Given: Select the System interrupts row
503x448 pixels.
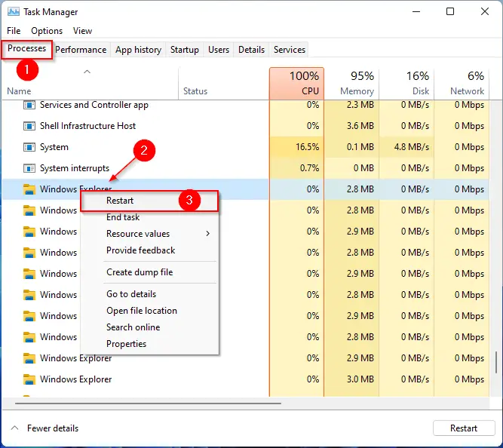Looking at the screenshot, I should pyautogui.click(x=245, y=168).
